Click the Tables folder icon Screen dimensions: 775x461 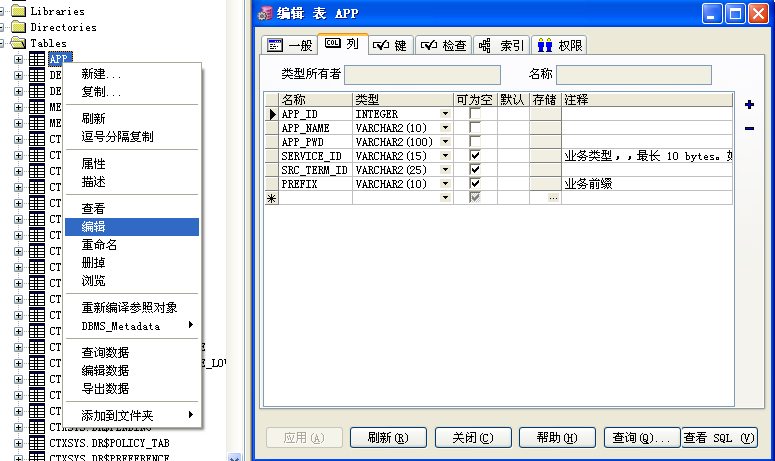18,43
